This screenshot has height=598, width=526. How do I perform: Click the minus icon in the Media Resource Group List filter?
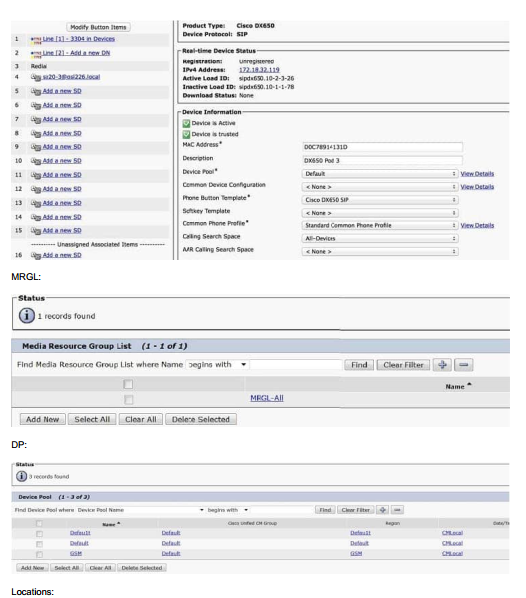tap(464, 365)
